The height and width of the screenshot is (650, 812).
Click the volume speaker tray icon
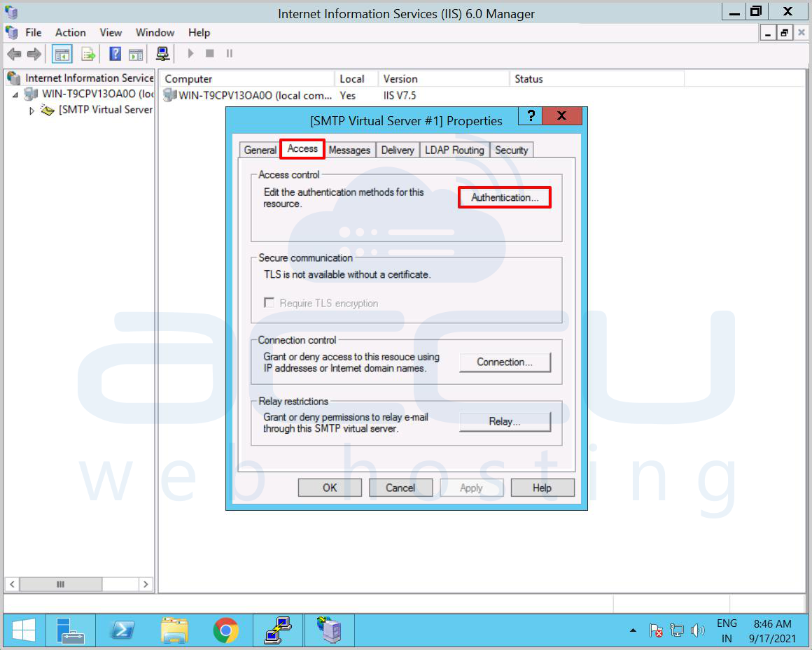click(698, 630)
